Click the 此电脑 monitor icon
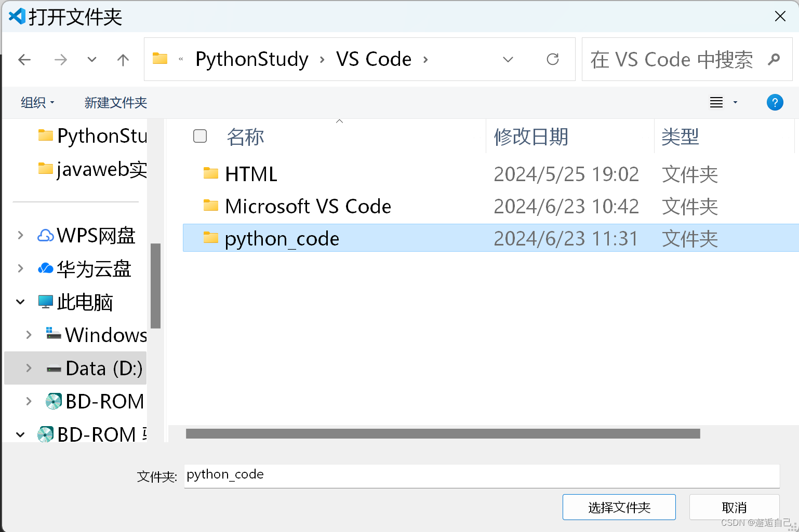This screenshot has width=799, height=532. point(46,302)
